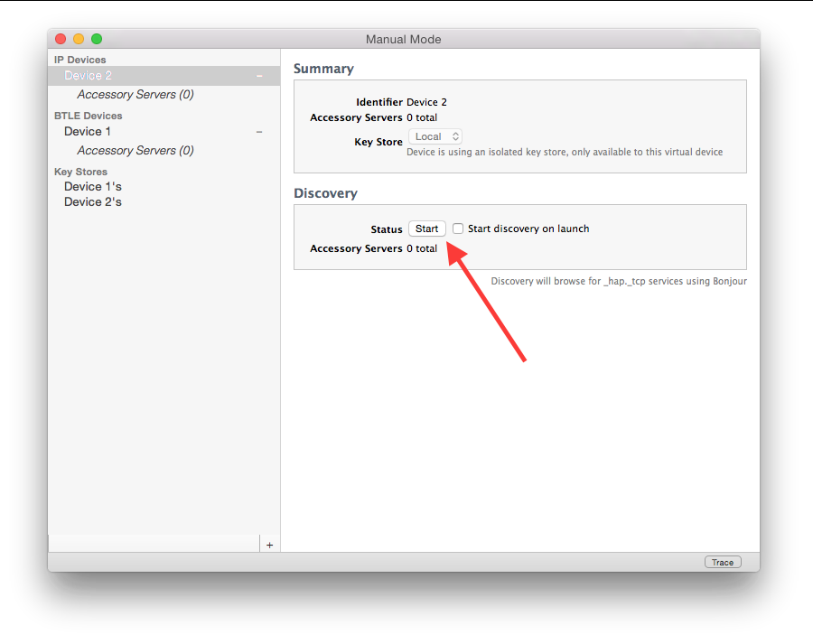Open Accessory Servers (0) under Device 1
This screenshot has width=813, height=644.
[x=135, y=150]
